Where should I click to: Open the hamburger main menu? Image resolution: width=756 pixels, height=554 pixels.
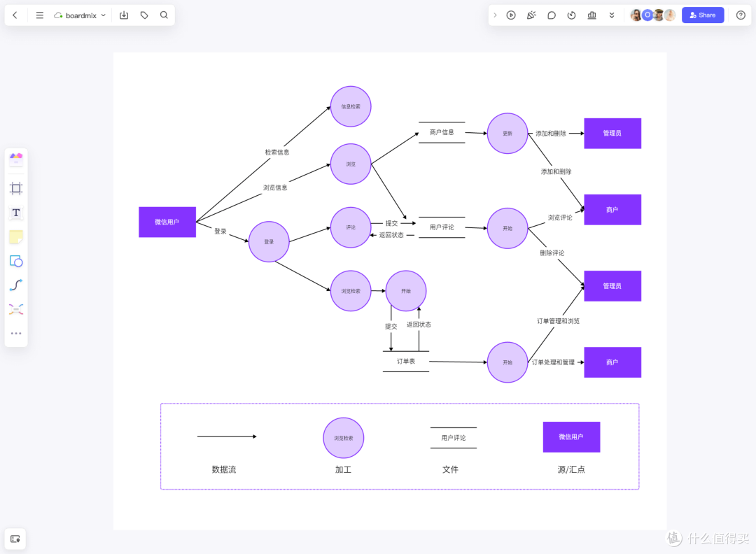click(x=40, y=15)
